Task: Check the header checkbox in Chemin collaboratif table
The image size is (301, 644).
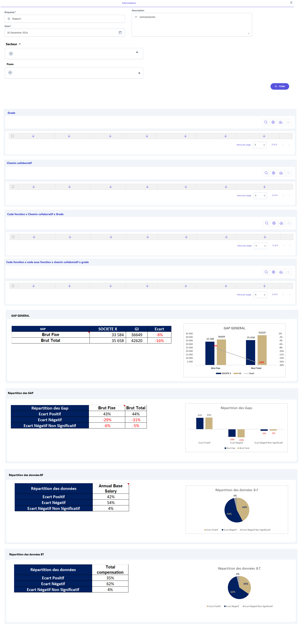Action: pos(13,187)
